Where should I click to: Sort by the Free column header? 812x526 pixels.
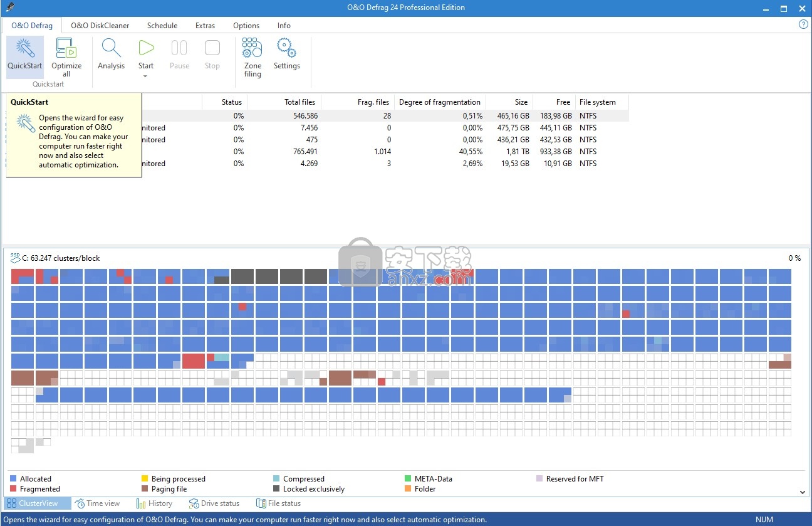coord(553,102)
